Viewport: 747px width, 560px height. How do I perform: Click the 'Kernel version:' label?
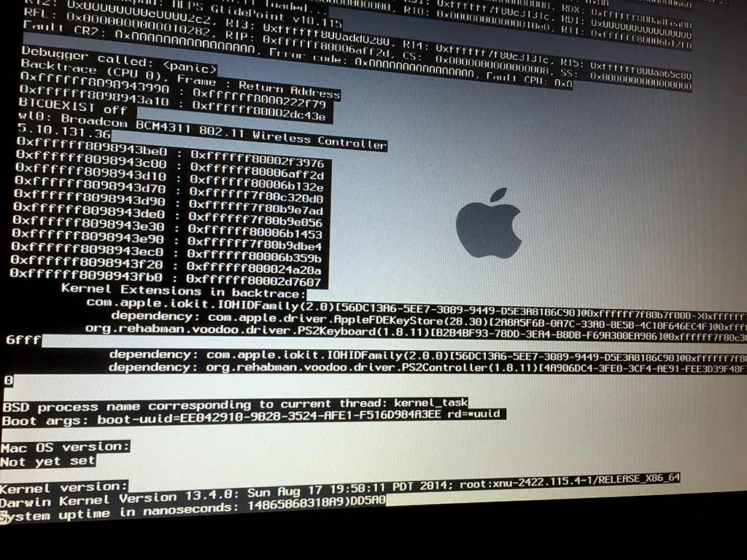(x=64, y=488)
